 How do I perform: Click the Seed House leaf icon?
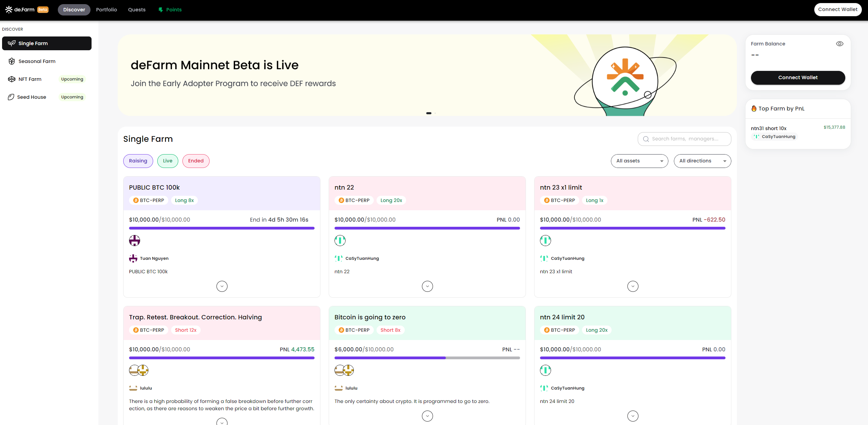11,97
